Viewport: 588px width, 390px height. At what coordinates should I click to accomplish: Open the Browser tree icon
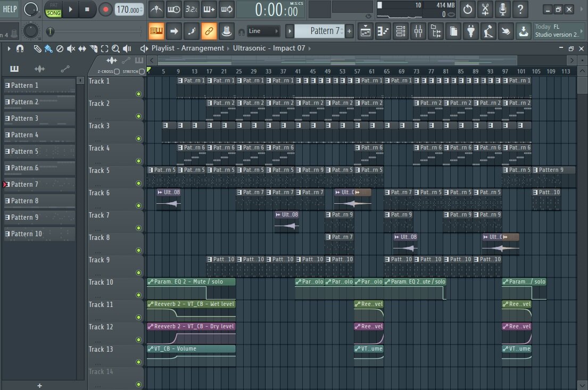pos(436,31)
